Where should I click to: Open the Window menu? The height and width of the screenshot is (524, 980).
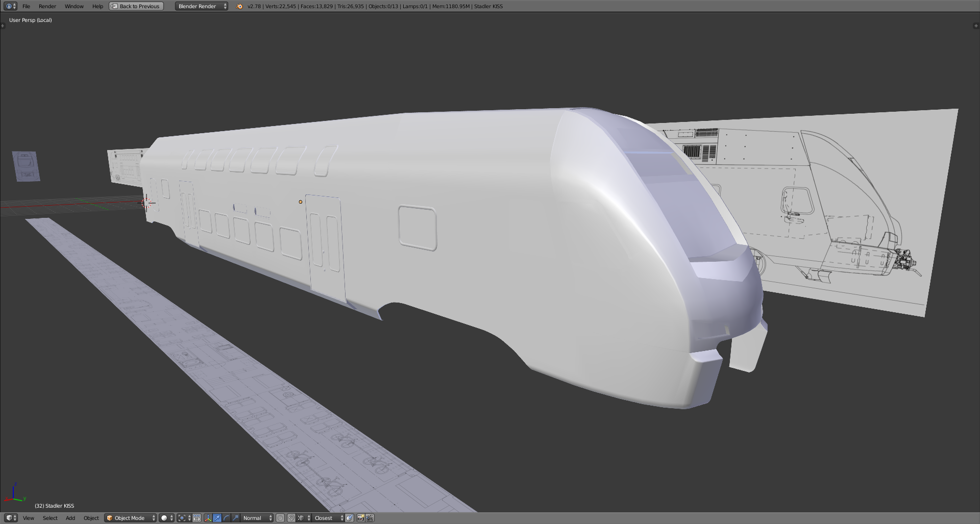pyautogui.click(x=74, y=6)
